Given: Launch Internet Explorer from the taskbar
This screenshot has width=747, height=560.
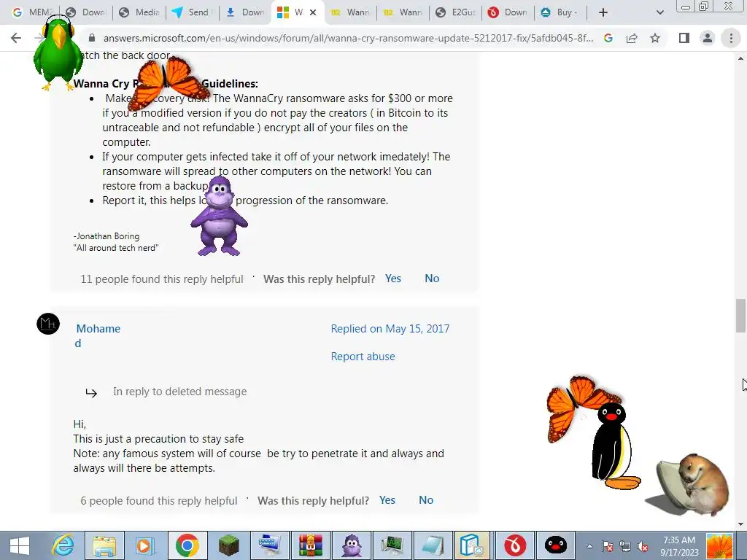Looking at the screenshot, I should tap(63, 545).
